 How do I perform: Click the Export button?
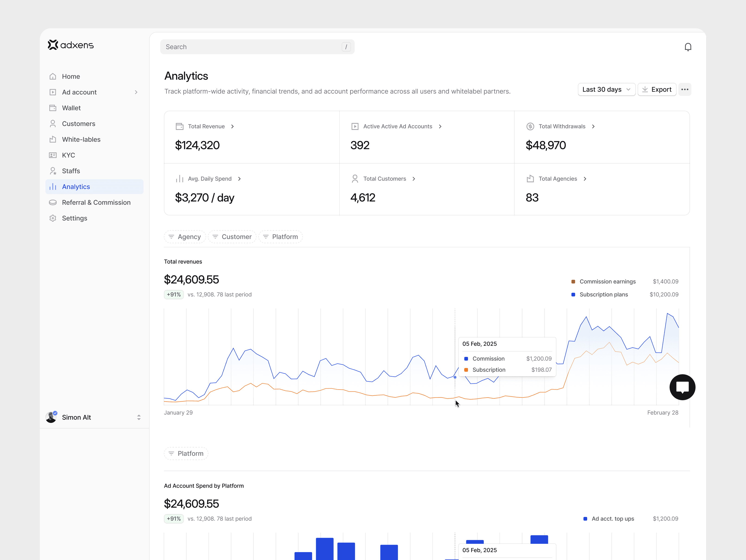point(656,89)
